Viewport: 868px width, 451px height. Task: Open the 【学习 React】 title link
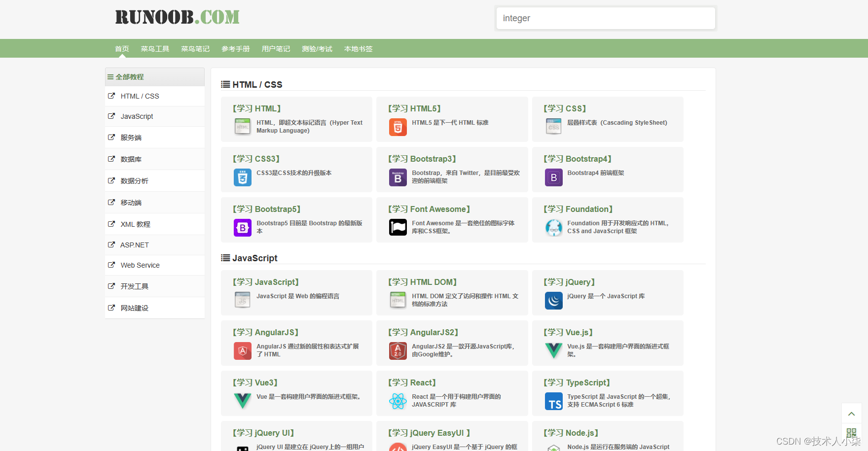[x=412, y=382]
